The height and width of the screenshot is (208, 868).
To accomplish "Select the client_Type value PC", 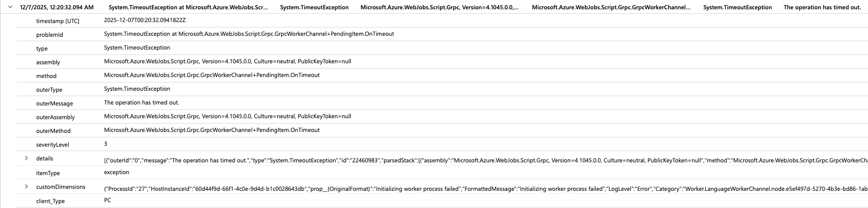I will click(x=108, y=200).
